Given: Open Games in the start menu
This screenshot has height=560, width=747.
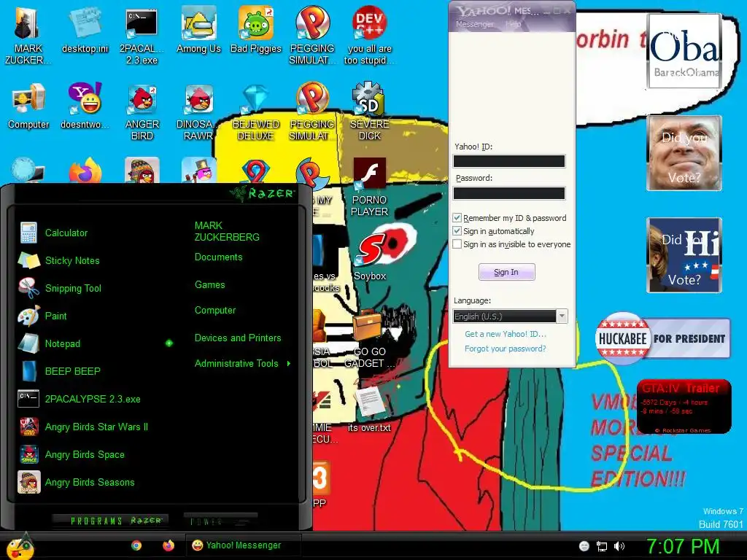Looking at the screenshot, I should [x=210, y=285].
